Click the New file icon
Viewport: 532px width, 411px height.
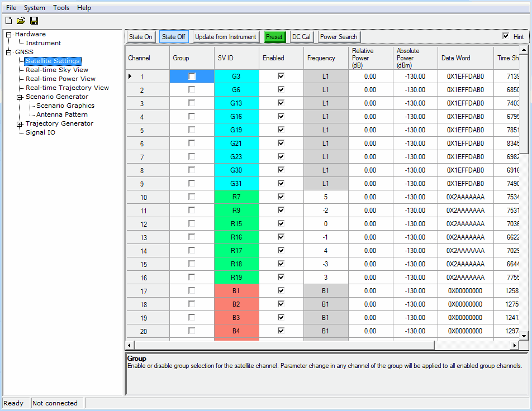8,21
